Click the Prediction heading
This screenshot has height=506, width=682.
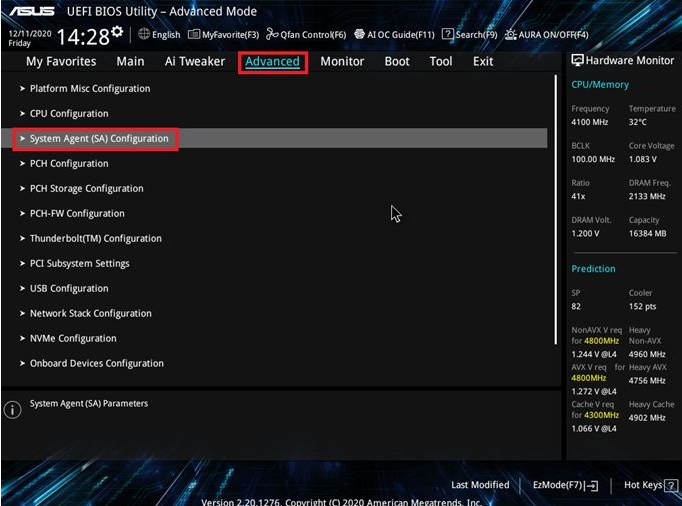[x=593, y=269]
